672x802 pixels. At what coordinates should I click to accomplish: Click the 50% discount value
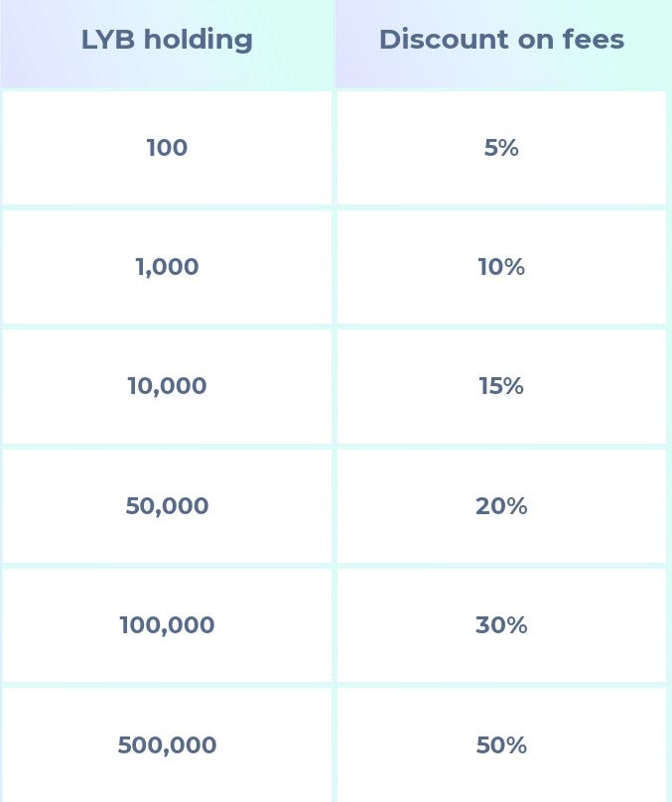point(501,745)
